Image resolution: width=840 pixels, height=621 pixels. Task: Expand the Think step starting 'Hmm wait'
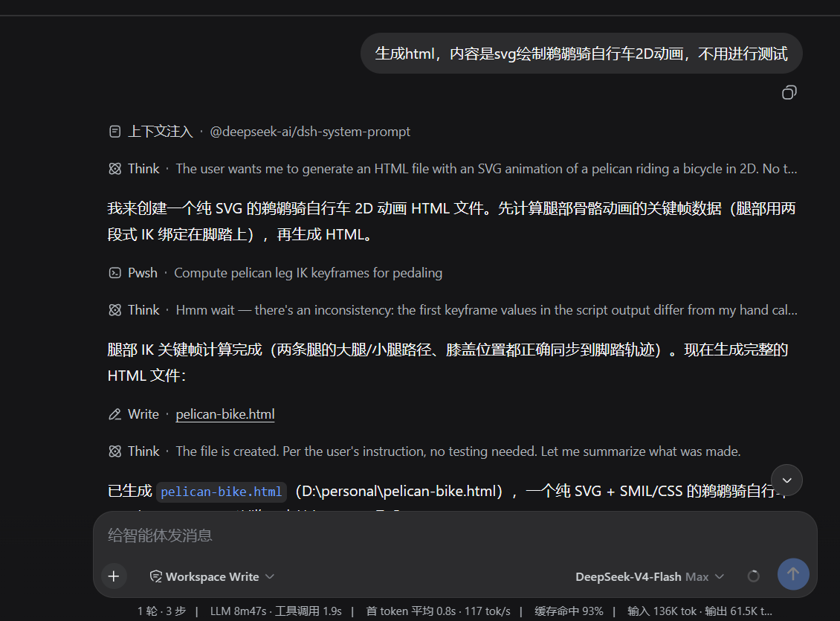[453, 310]
